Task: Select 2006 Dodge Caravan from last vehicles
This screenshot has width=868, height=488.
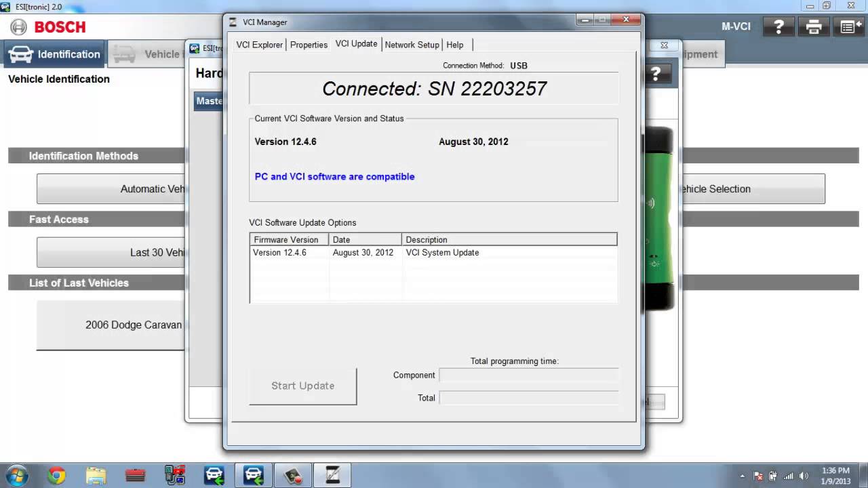Action: coord(111,325)
